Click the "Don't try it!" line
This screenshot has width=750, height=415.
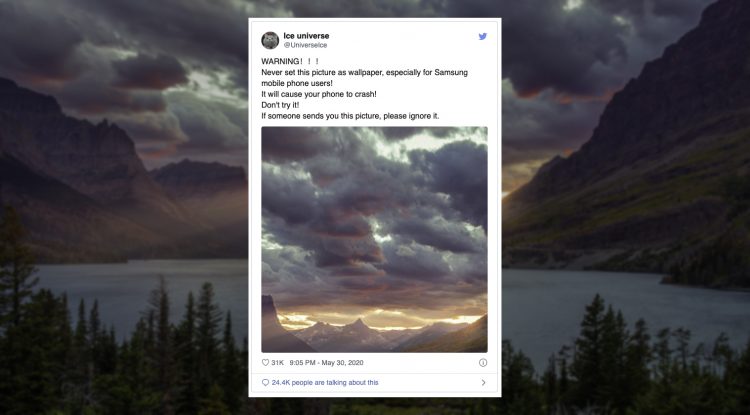pos(280,105)
